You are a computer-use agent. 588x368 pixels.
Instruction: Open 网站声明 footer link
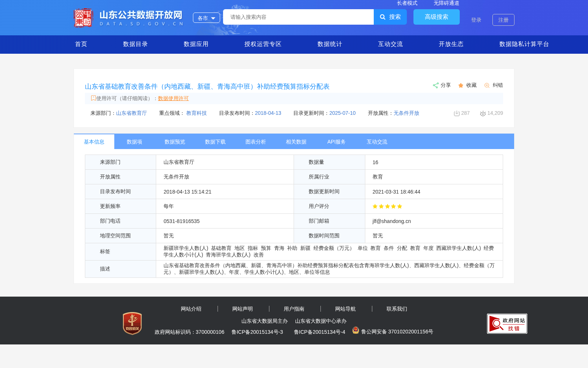[243, 309]
